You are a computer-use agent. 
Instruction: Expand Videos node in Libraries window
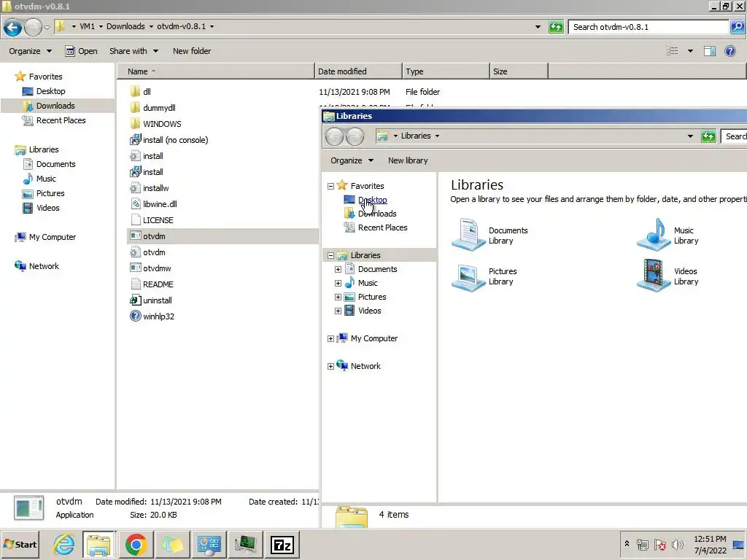point(338,311)
